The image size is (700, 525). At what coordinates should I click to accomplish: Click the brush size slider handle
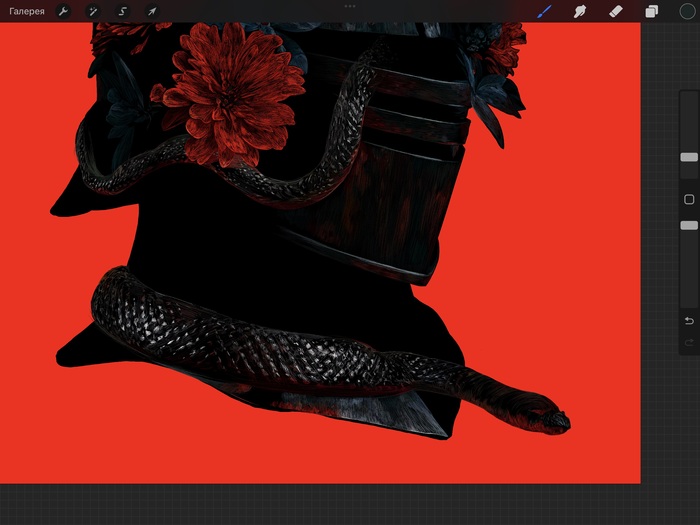(689, 157)
